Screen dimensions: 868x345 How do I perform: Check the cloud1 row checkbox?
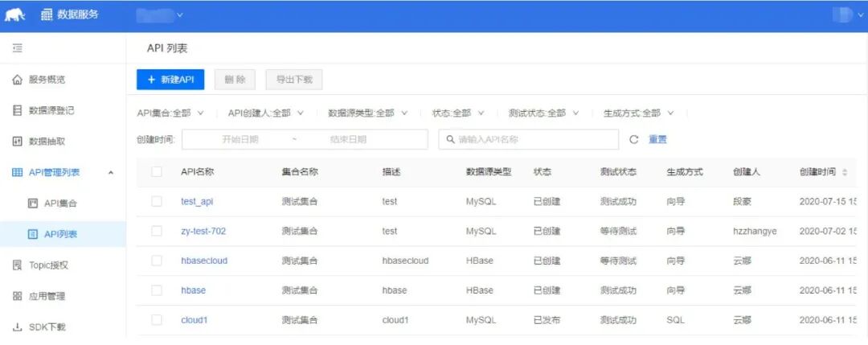(x=157, y=319)
